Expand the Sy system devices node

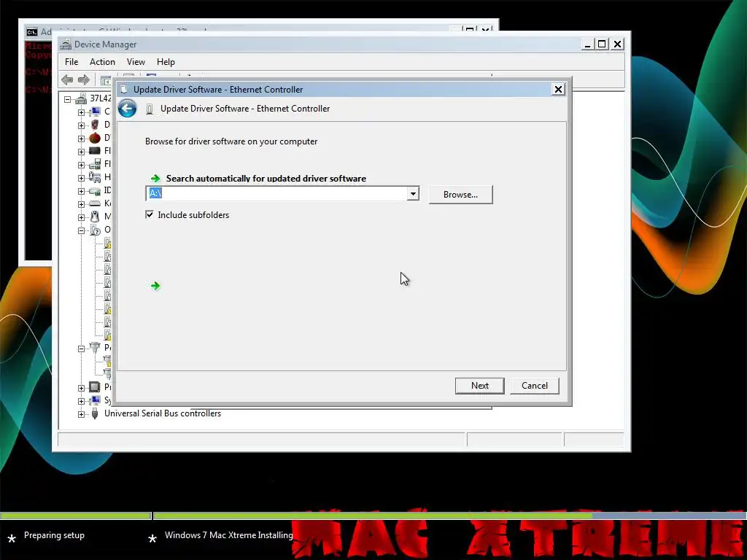(81, 401)
